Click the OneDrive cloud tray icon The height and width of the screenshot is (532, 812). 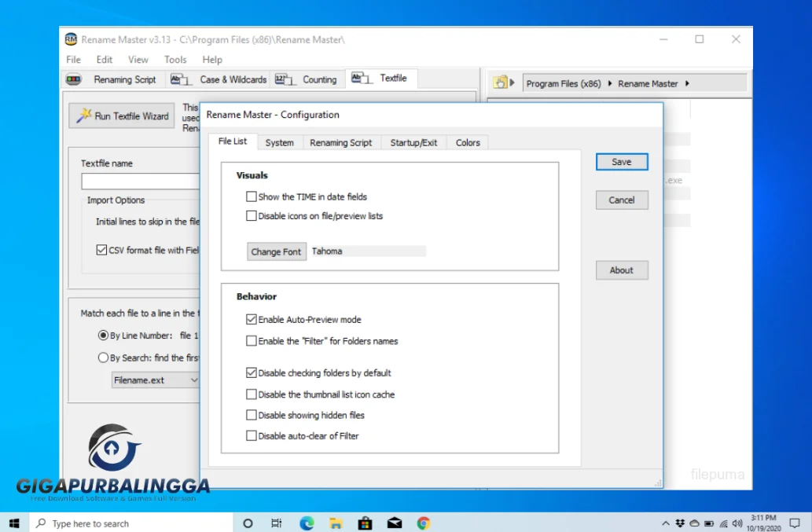click(x=694, y=523)
